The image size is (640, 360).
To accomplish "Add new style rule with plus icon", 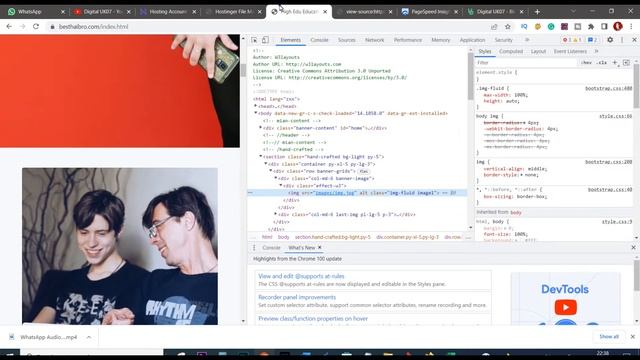I will 615,62.
